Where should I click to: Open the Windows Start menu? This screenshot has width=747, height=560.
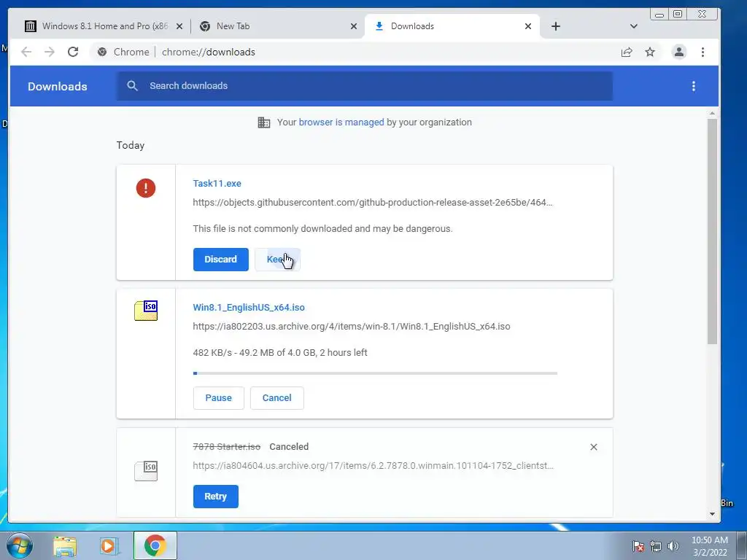pos(20,545)
